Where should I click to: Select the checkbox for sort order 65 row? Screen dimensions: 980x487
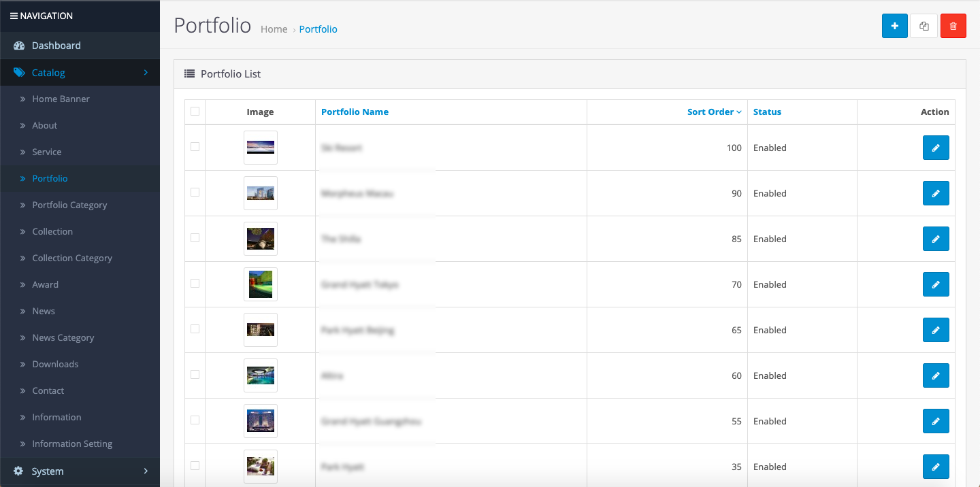click(195, 329)
